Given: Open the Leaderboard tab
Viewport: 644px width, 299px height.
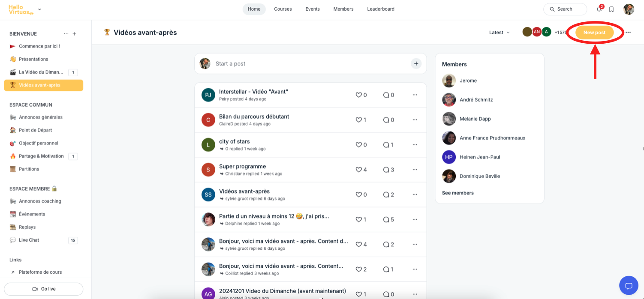Looking at the screenshot, I should (x=381, y=9).
